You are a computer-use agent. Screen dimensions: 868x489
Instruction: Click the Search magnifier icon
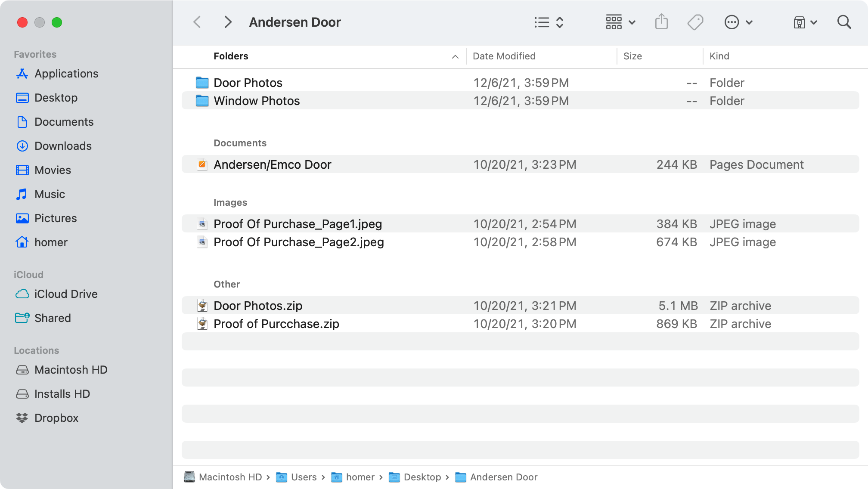tap(844, 22)
